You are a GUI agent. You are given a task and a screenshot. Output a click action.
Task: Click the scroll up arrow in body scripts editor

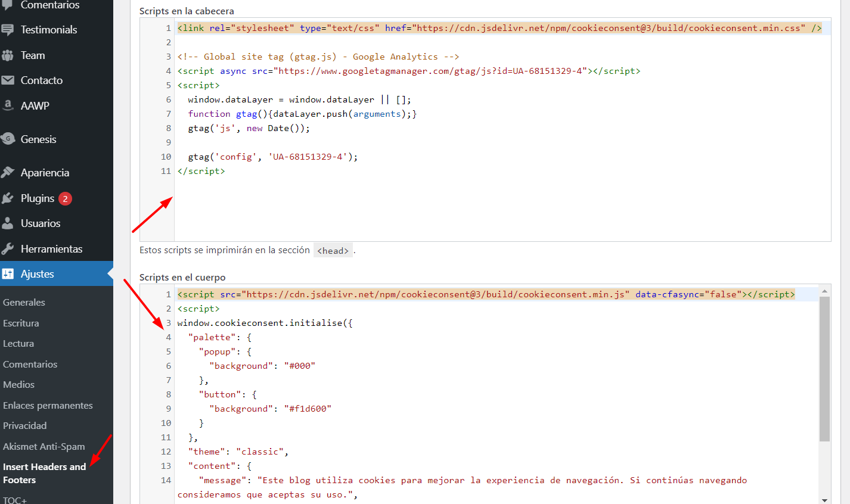tap(825, 291)
